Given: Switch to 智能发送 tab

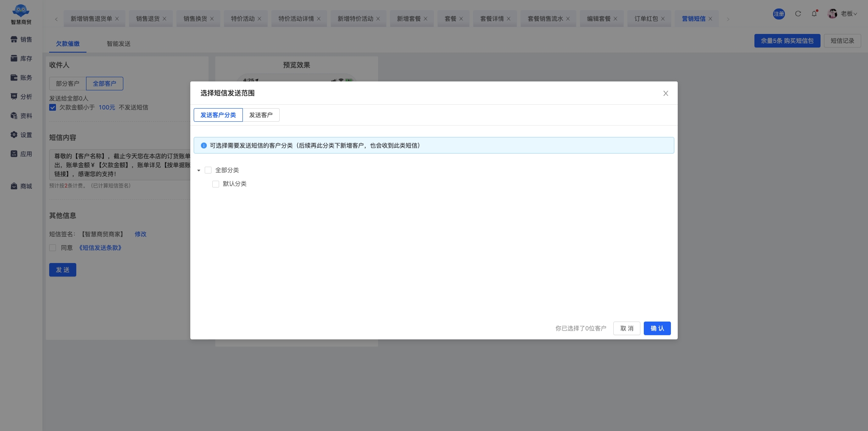Looking at the screenshot, I should 119,44.
